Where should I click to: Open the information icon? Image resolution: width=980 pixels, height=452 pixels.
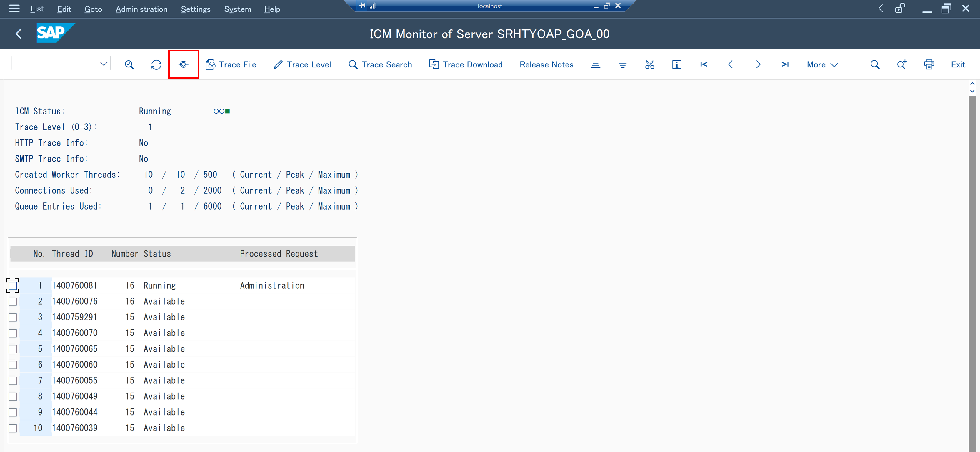[676, 65]
